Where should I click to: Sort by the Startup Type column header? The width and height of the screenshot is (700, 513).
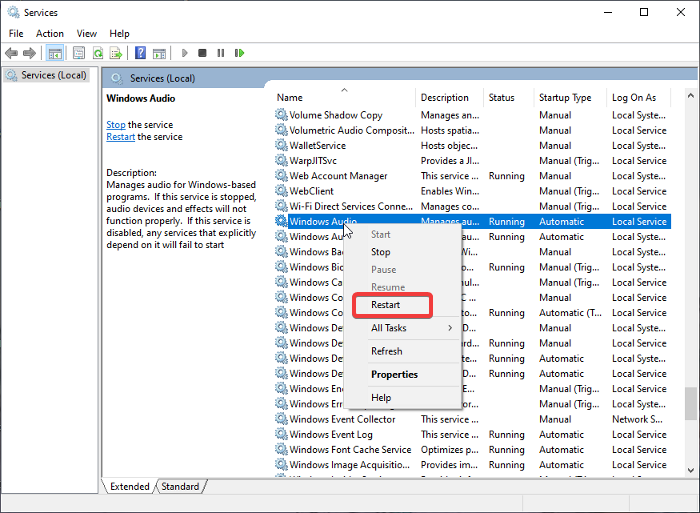pyautogui.click(x=565, y=98)
